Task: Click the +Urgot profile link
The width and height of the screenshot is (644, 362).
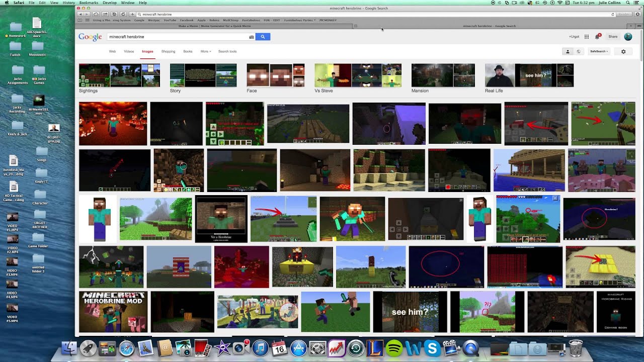Action: (574, 37)
